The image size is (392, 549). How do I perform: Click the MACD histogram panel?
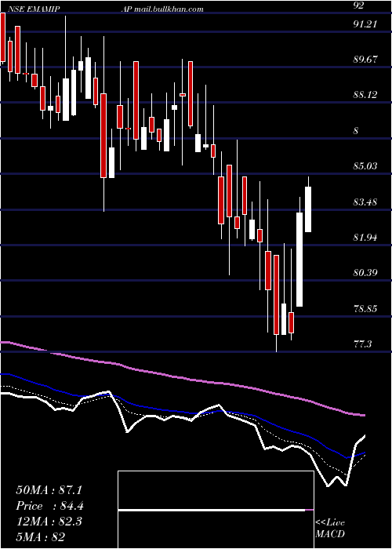click(x=216, y=510)
